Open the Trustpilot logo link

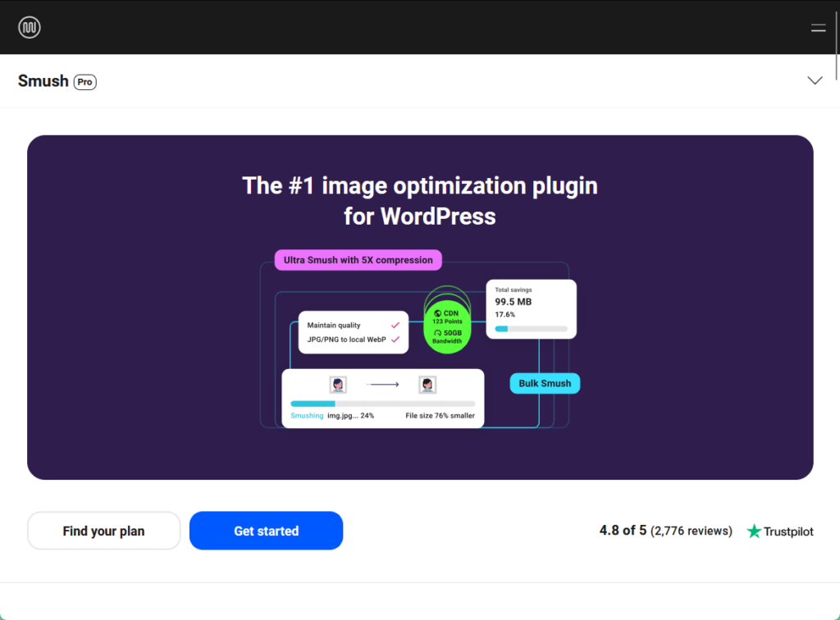(780, 531)
